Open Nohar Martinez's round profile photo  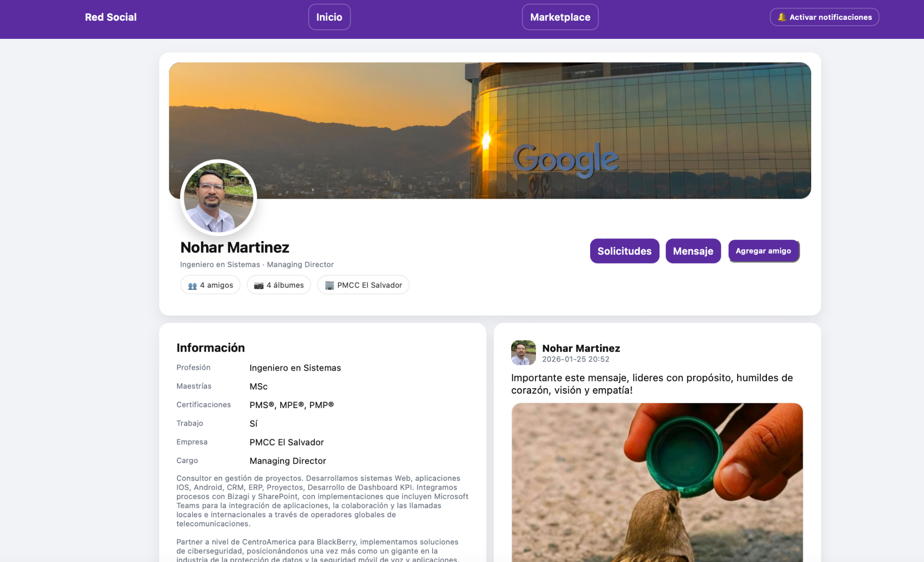pos(218,197)
